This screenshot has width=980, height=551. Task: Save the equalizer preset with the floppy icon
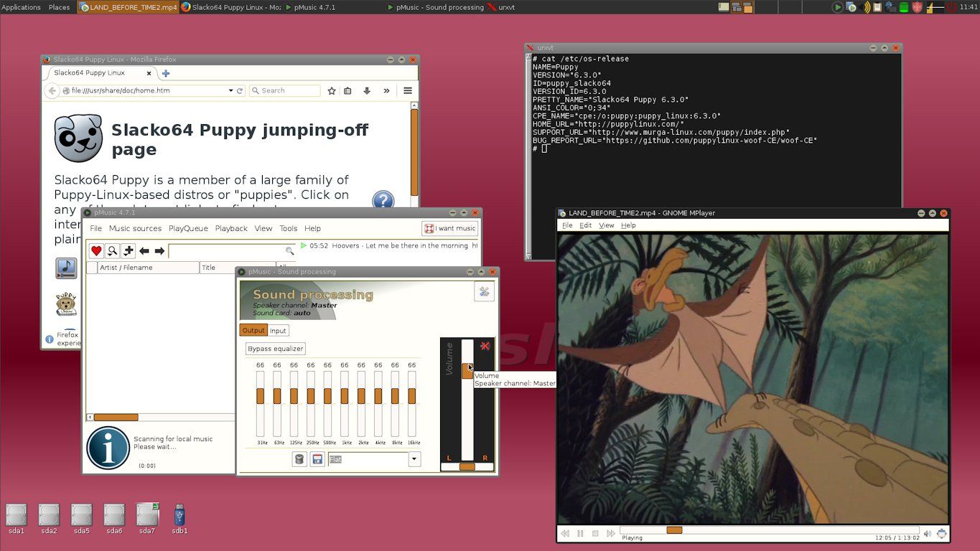click(317, 458)
